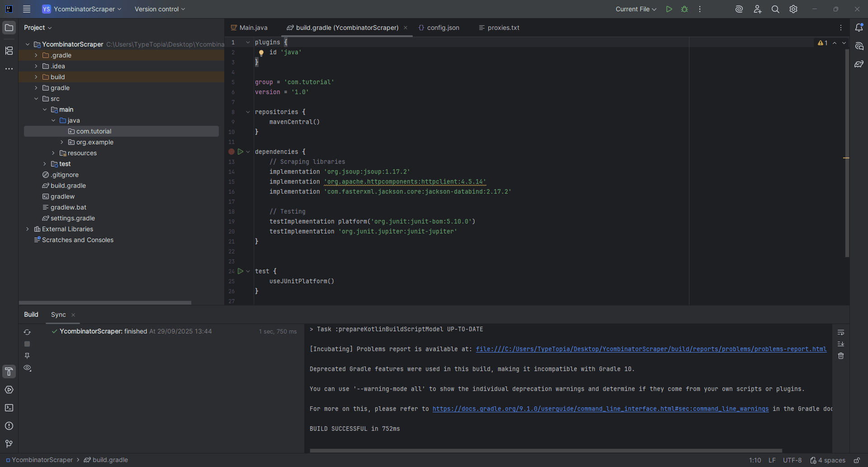Expand the External Libraries node
Viewport: 868px width, 467px height.
click(x=28, y=229)
